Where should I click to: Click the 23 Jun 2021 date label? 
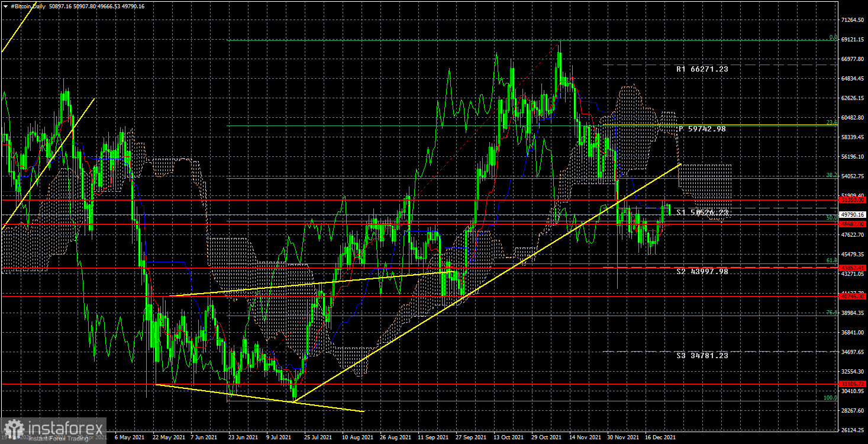[x=244, y=437]
